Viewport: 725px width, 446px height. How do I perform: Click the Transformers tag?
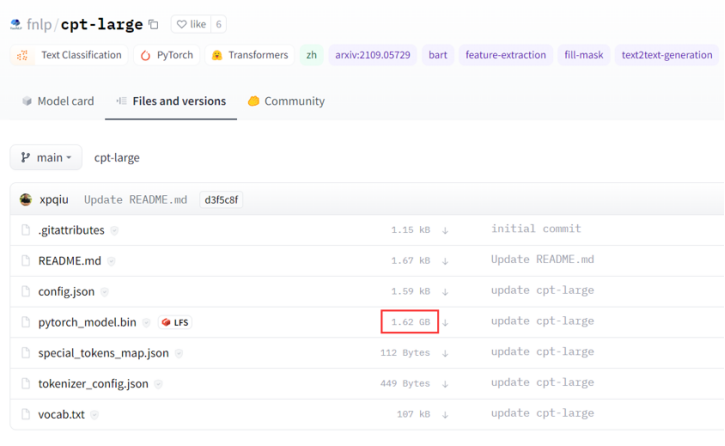coord(250,55)
